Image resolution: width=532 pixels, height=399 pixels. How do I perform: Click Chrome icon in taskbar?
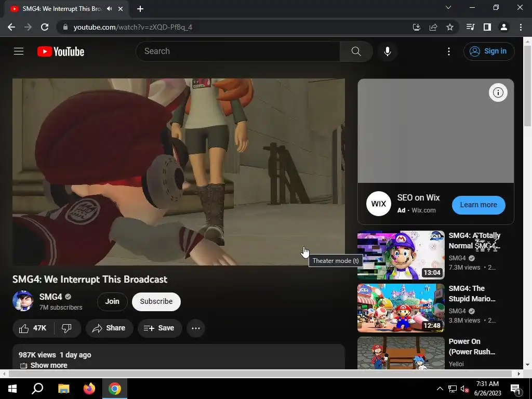[x=115, y=389]
